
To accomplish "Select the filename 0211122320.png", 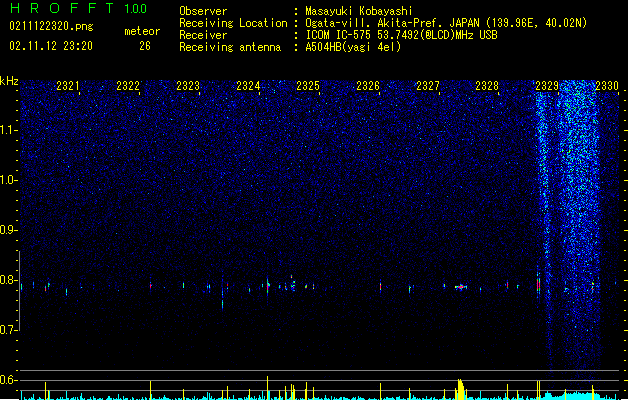I will coord(51,26).
